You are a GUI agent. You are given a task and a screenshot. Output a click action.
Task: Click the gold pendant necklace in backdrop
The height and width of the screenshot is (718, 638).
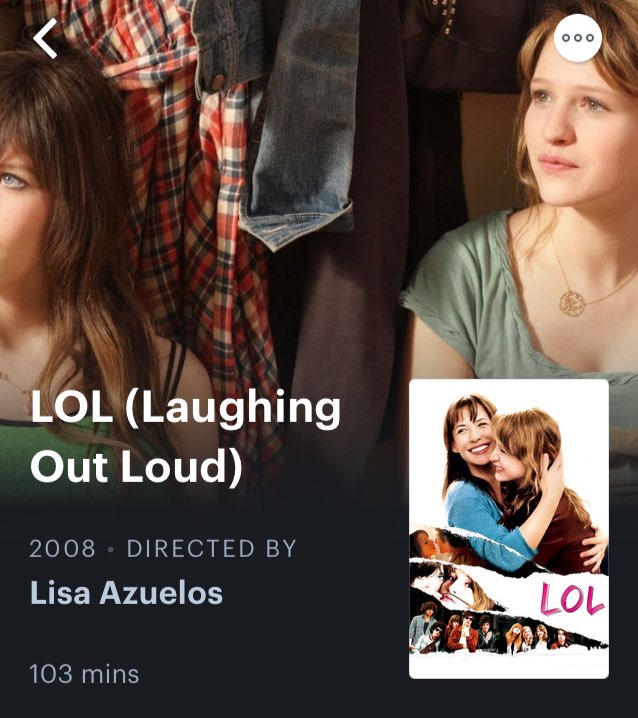click(572, 303)
